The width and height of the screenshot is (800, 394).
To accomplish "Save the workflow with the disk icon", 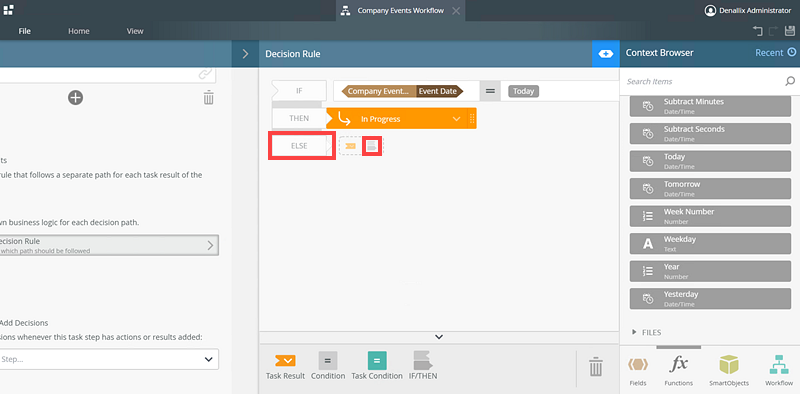I will pos(789,31).
